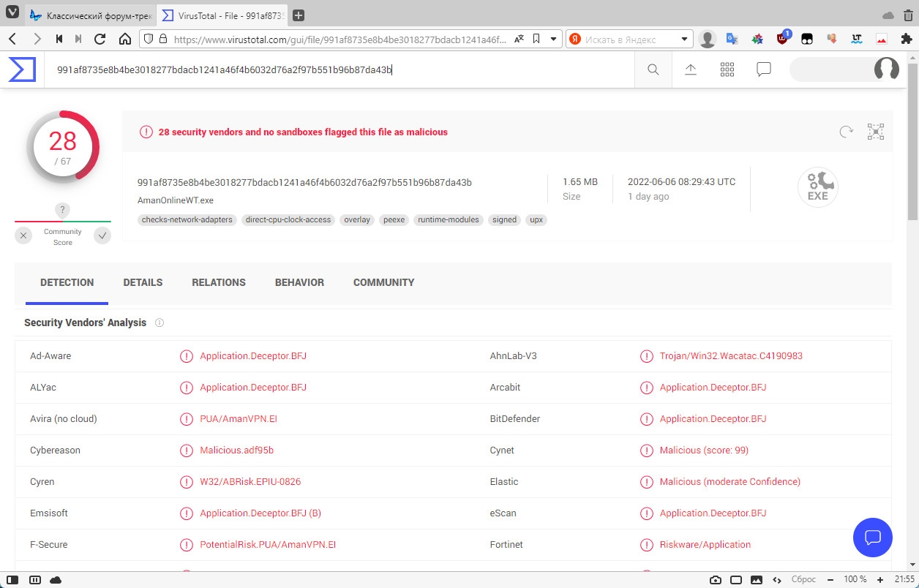
Task: Click the 1.65 MB size value
Action: pos(580,181)
